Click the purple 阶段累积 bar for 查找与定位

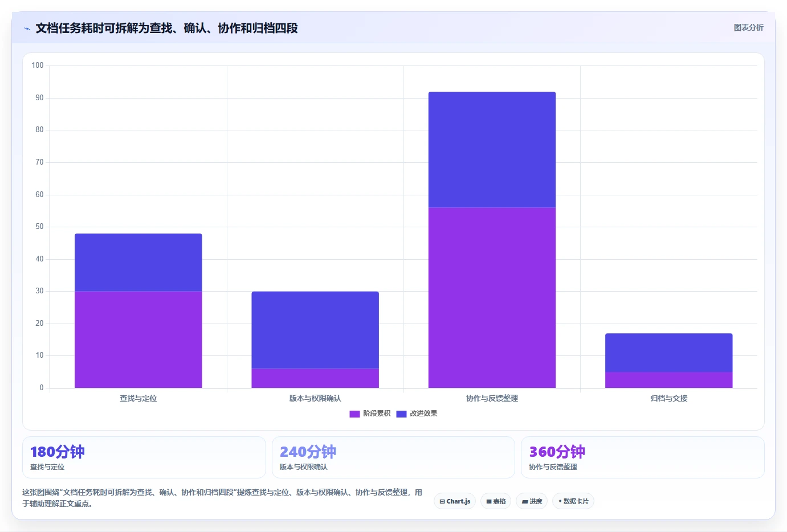click(x=138, y=339)
